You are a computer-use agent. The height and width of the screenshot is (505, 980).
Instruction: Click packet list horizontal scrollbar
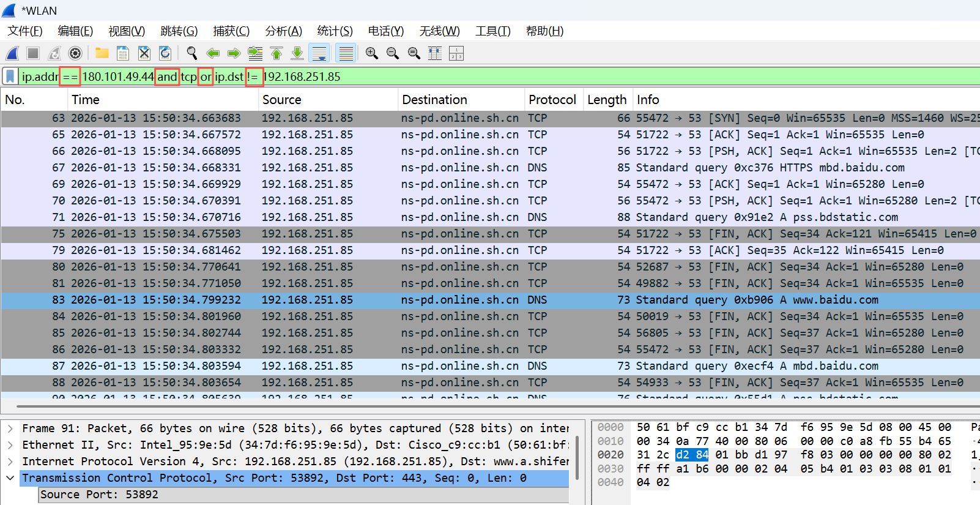tap(498, 406)
